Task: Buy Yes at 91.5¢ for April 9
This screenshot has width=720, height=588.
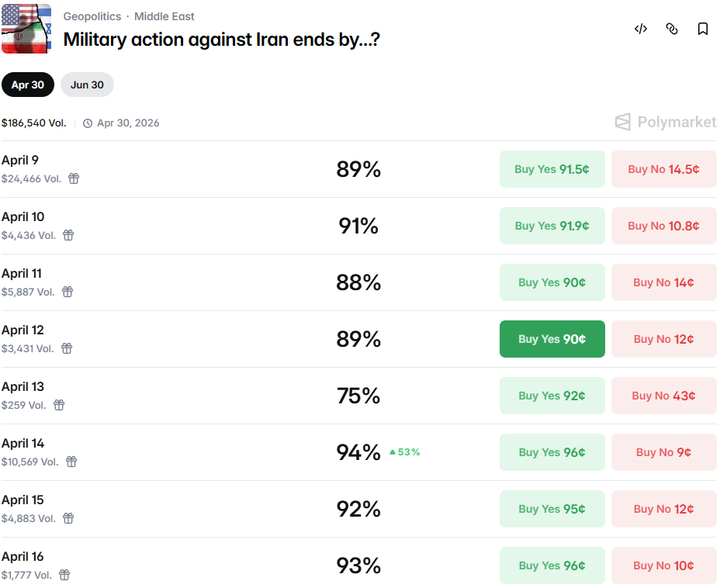Action: click(x=552, y=169)
